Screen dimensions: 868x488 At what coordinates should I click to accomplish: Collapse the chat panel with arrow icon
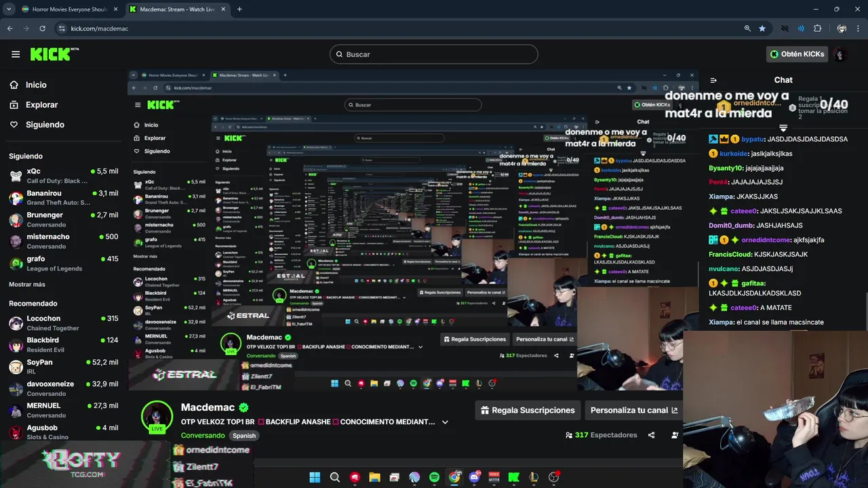[713, 80]
